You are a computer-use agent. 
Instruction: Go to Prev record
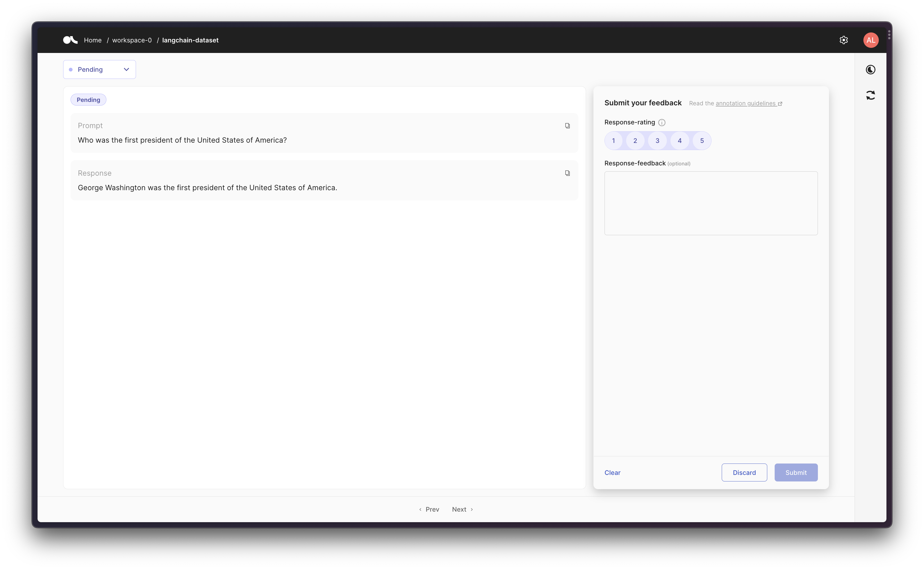coord(429,509)
